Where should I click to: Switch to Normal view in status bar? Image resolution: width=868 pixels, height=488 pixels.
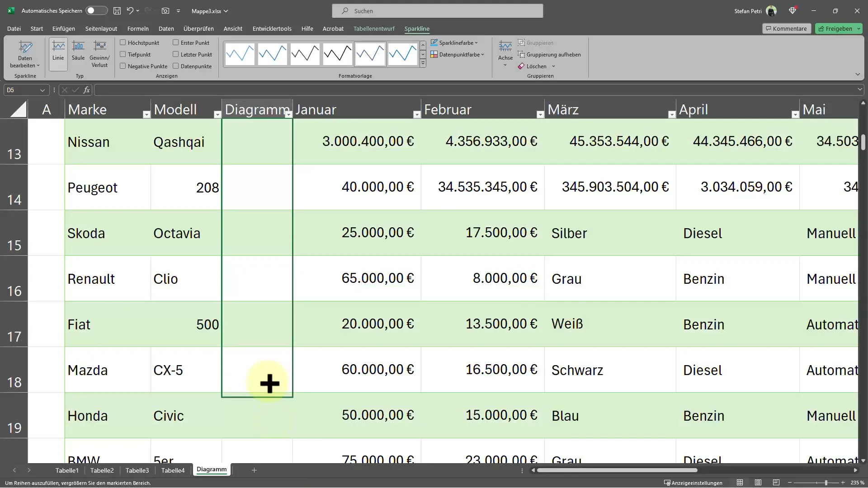point(740,483)
